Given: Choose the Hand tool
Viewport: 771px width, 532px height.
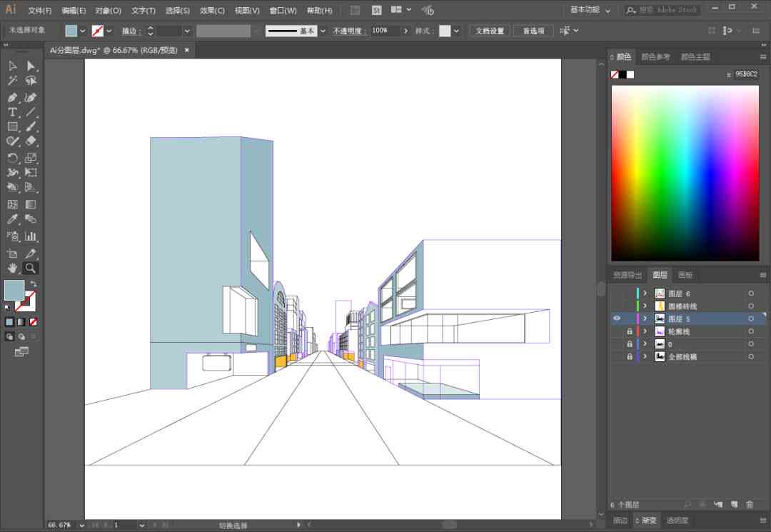Looking at the screenshot, I should (12, 268).
